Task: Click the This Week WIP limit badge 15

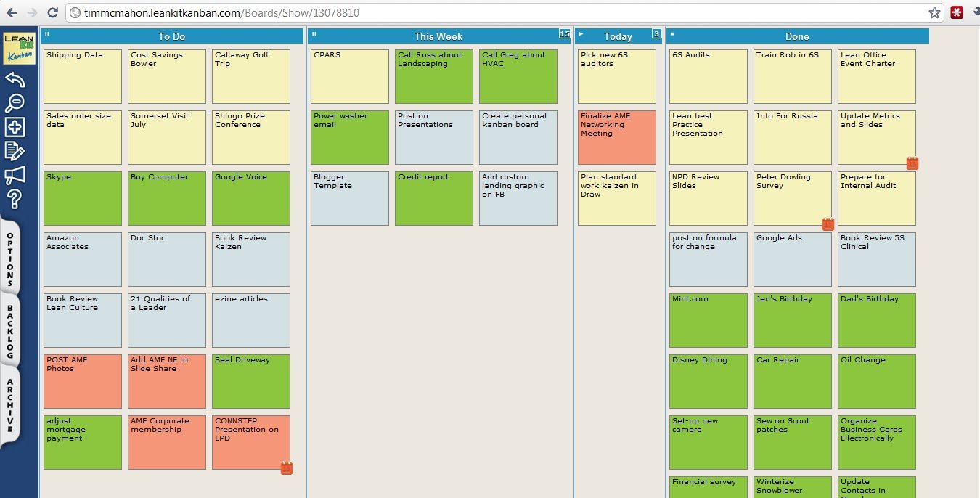Action: tap(564, 33)
